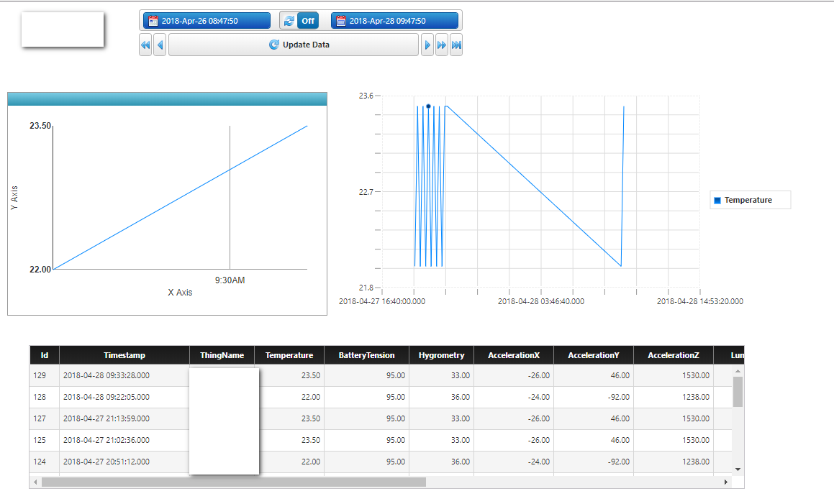The width and height of the screenshot is (834, 504).
Task: Click timestamp 2018-04-27 21:02:36.000
Action: 106,440
